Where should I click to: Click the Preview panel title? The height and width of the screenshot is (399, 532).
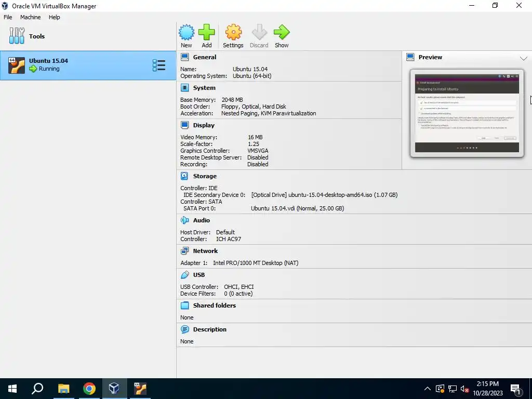[x=430, y=57]
